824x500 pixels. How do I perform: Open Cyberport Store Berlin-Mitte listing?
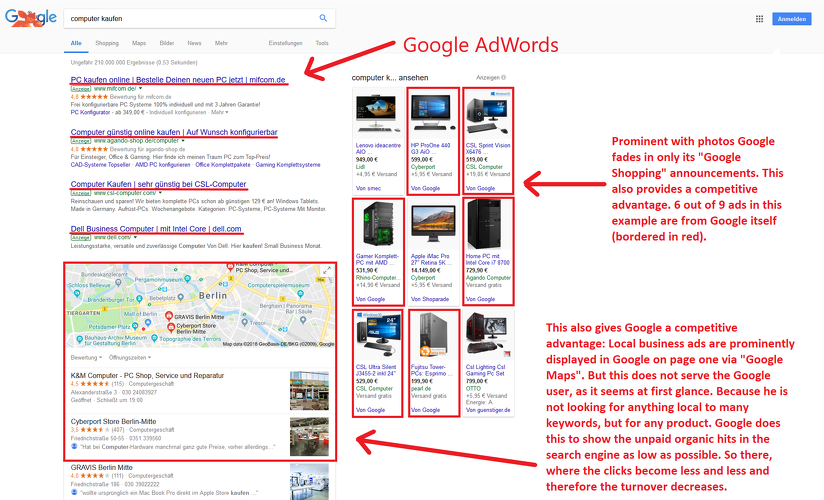coord(114,421)
